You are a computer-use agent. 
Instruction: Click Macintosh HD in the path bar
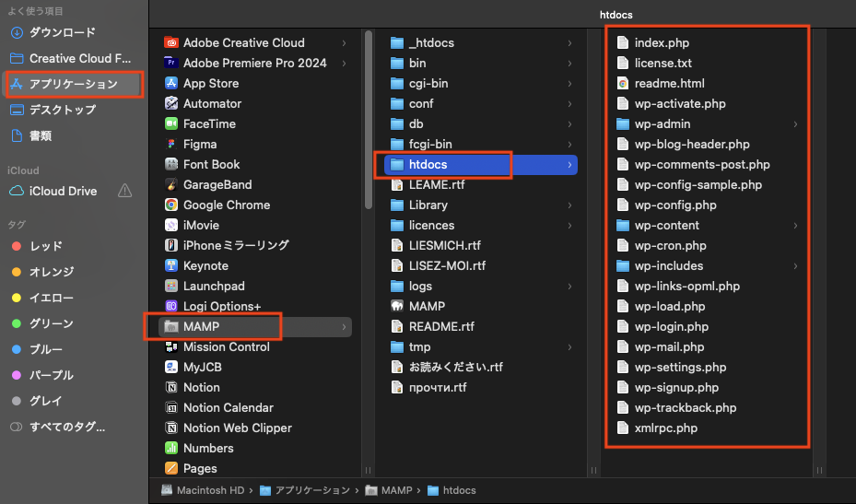(x=205, y=490)
